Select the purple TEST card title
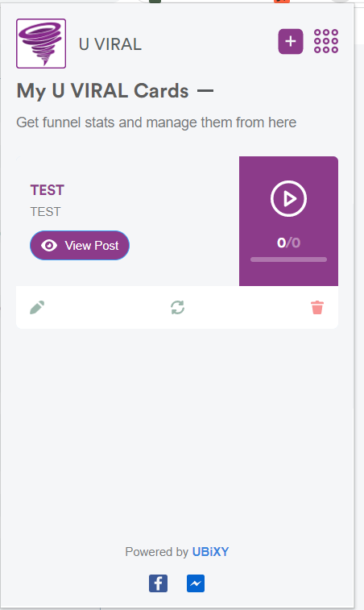This screenshot has height=610, width=364. coord(47,190)
